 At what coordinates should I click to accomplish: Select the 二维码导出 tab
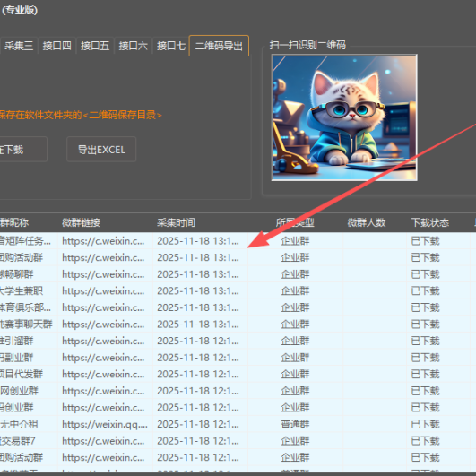[x=219, y=46]
